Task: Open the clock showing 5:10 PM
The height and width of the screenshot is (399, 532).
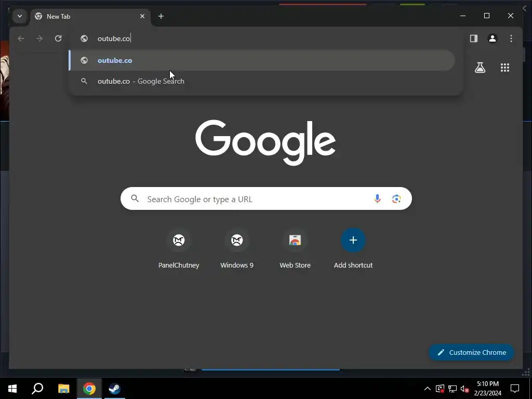Action: [x=487, y=389]
